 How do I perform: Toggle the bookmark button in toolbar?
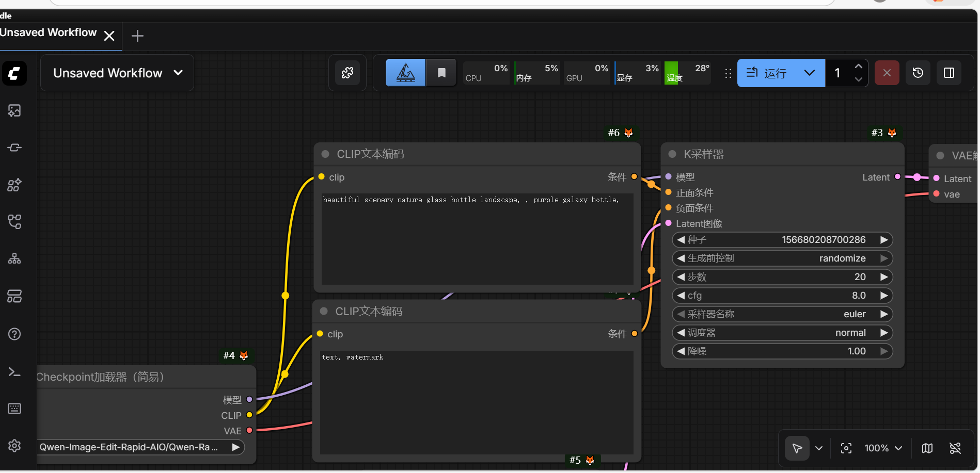pyautogui.click(x=441, y=73)
